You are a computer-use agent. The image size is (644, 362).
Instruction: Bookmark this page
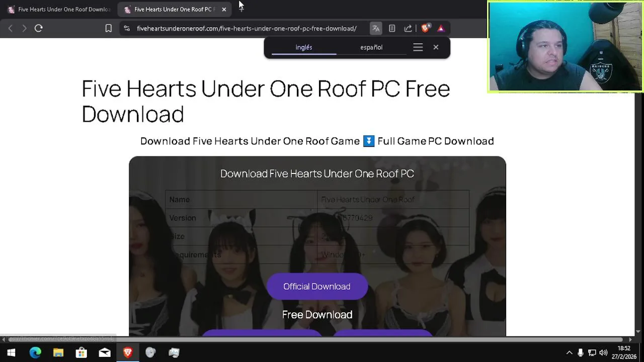tap(108, 28)
